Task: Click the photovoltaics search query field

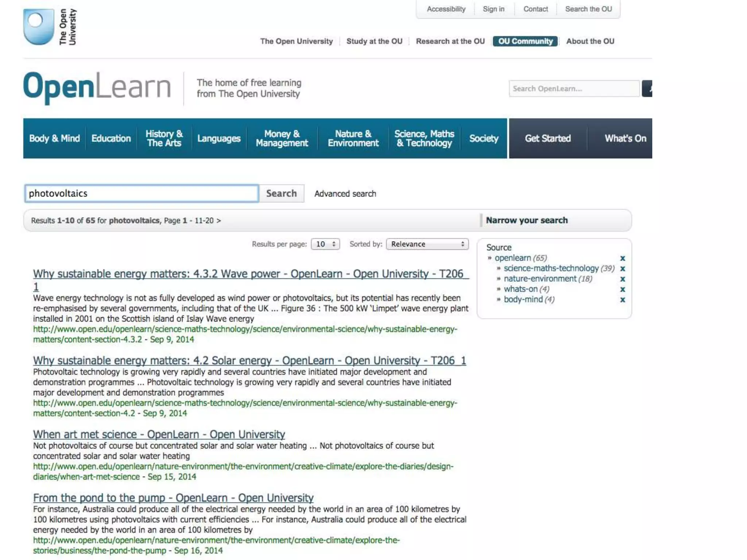Action: coord(142,194)
